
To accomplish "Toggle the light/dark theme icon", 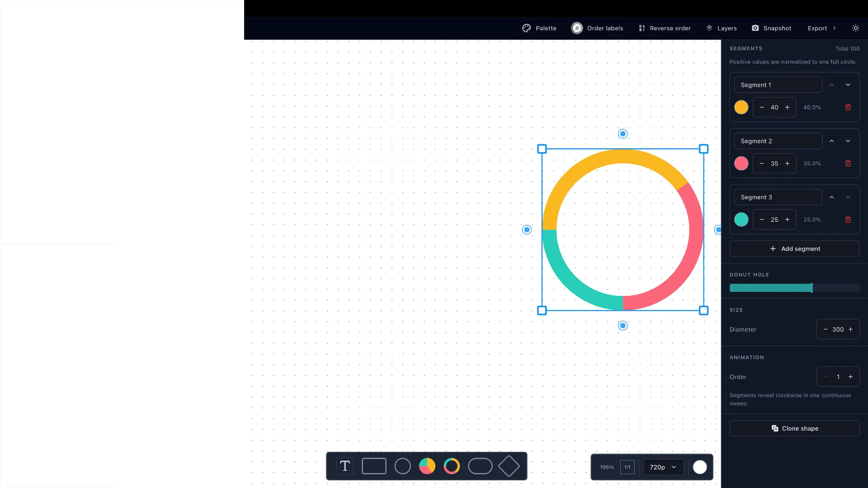I will point(855,28).
